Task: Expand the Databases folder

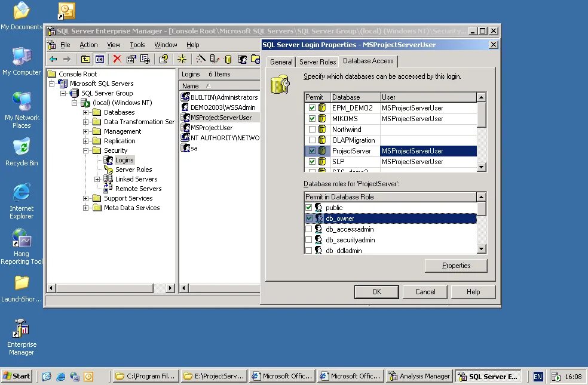Action: tap(85, 112)
